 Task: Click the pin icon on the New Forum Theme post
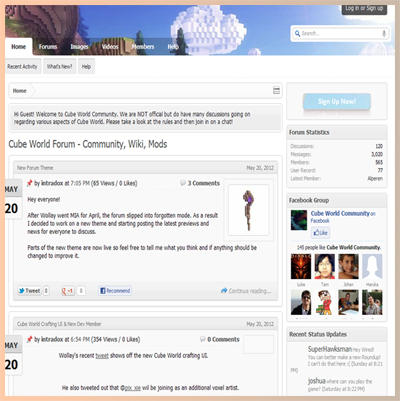pos(30,183)
